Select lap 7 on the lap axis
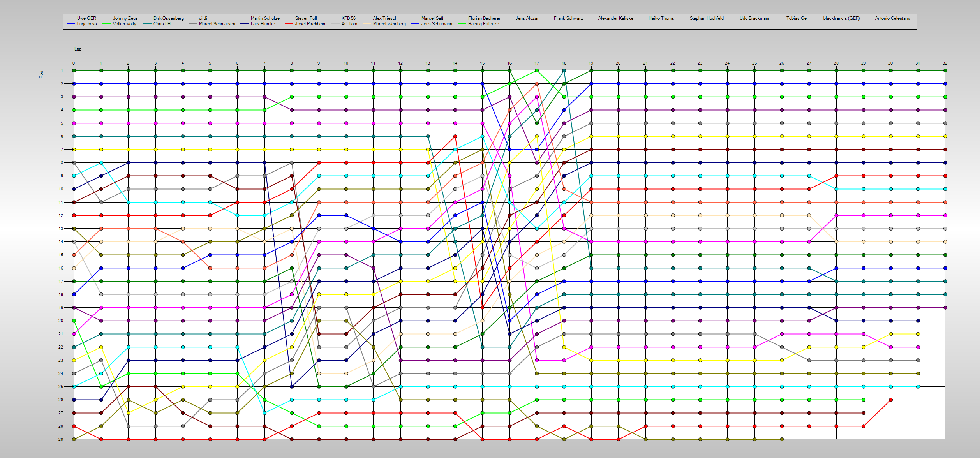The height and width of the screenshot is (458, 980). point(264,63)
